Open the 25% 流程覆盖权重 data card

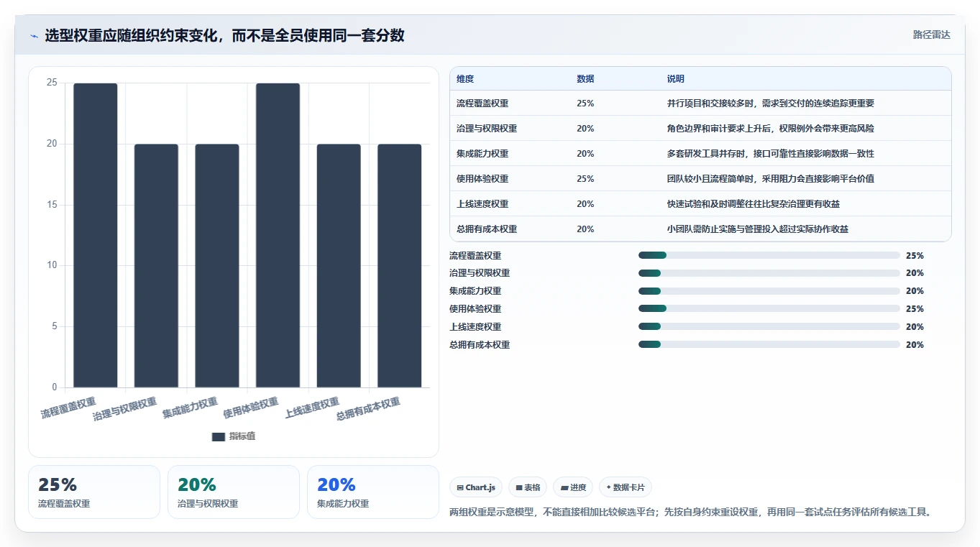tap(94, 492)
